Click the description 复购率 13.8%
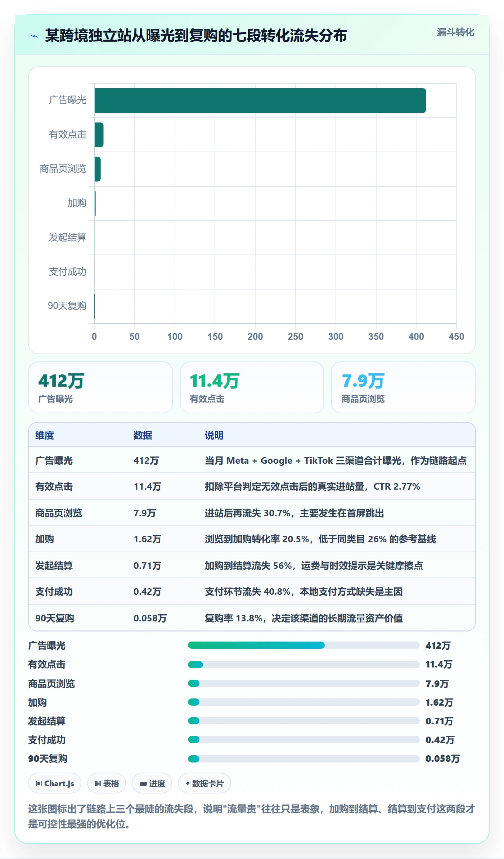The height and width of the screenshot is (859, 504). [x=304, y=618]
